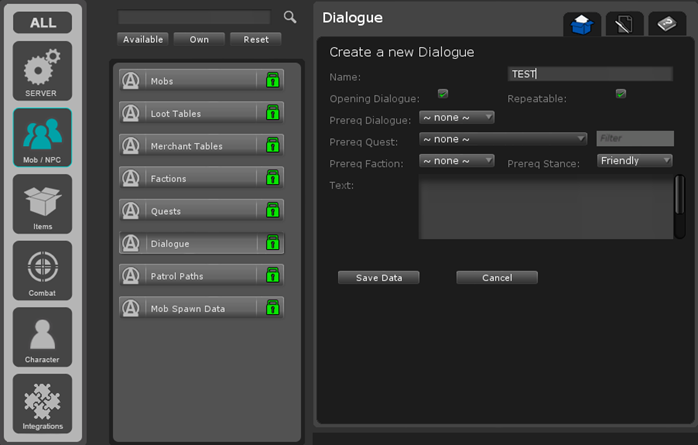The image size is (698, 445).
Task: Click the green lock beside Quests
Action: (x=272, y=211)
